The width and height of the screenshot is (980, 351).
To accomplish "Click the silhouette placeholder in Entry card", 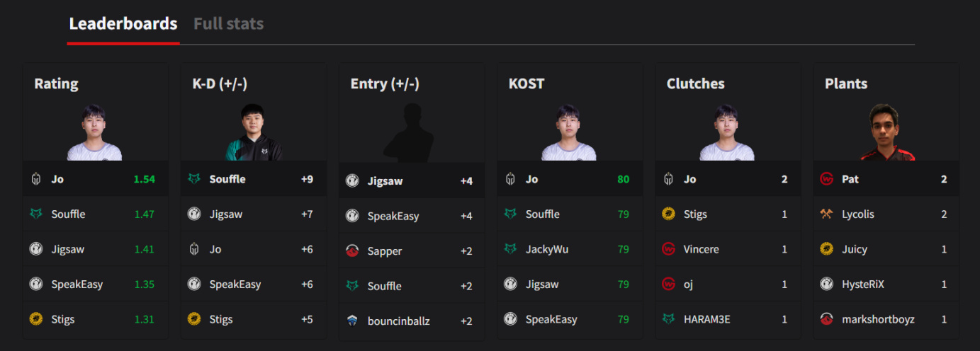I will pyautogui.click(x=412, y=133).
